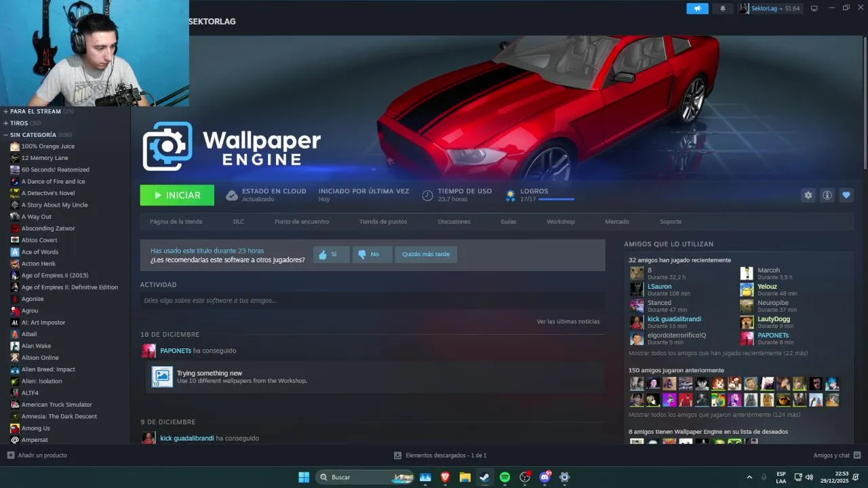
Task: Click the achievements progress bar
Action: pyautogui.click(x=556, y=199)
